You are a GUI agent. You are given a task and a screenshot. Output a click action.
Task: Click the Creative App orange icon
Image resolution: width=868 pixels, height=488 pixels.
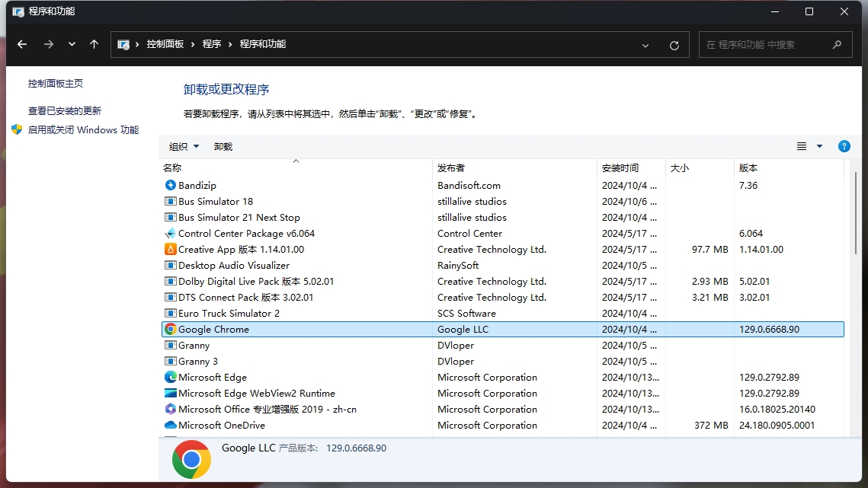(x=169, y=249)
